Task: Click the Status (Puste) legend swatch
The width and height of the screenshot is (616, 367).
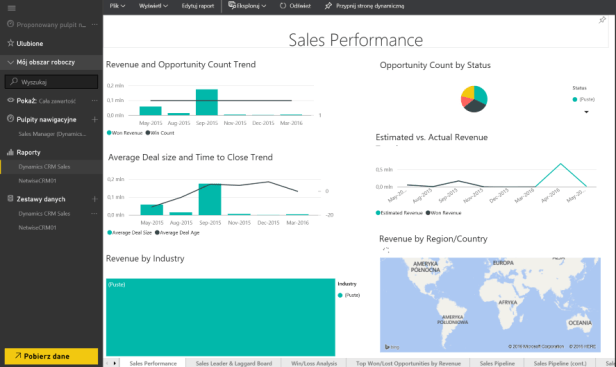Action: [575, 99]
